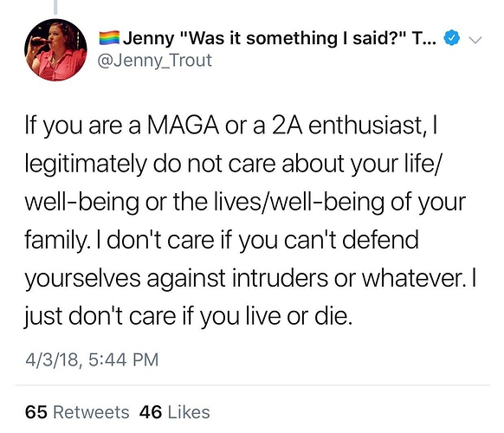Screen dimensions: 504x433
Task: Expand the tweet options chevron
Action: tap(475, 40)
